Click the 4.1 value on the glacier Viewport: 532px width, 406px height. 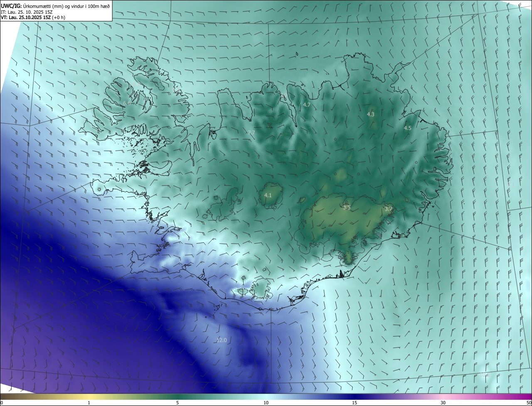(268, 195)
